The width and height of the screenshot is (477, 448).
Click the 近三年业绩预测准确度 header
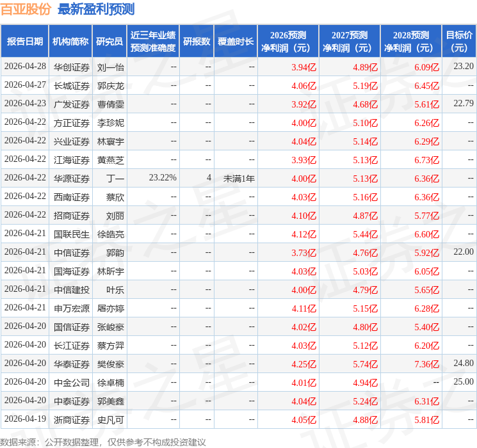[x=153, y=42]
